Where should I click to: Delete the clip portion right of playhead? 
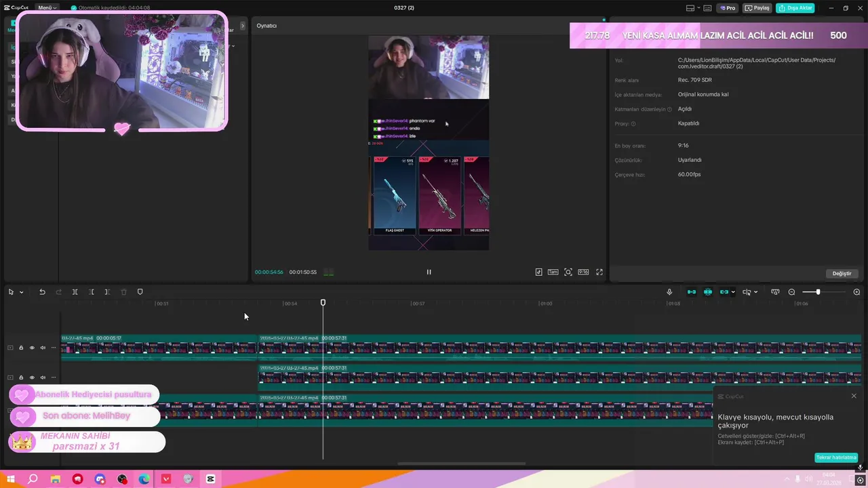coord(107,292)
